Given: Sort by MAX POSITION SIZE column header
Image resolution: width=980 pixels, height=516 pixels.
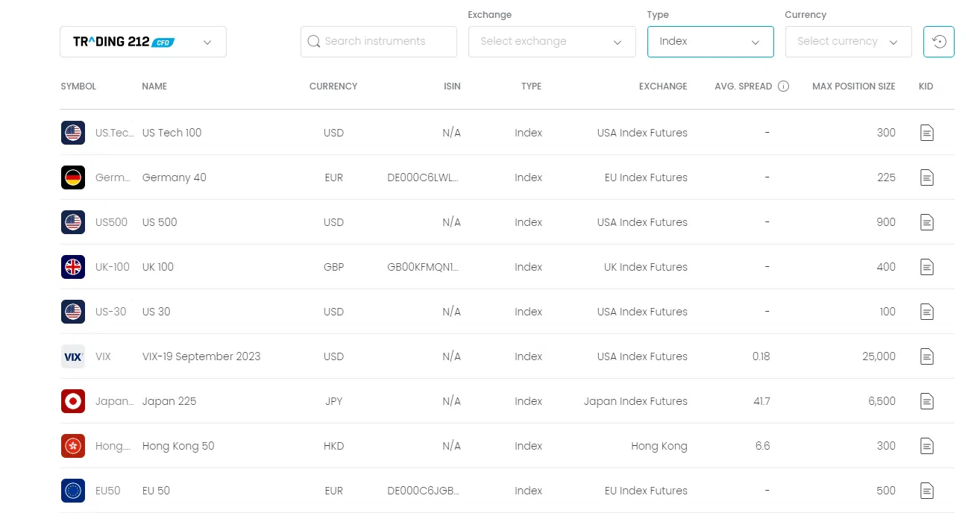Looking at the screenshot, I should pos(854,86).
